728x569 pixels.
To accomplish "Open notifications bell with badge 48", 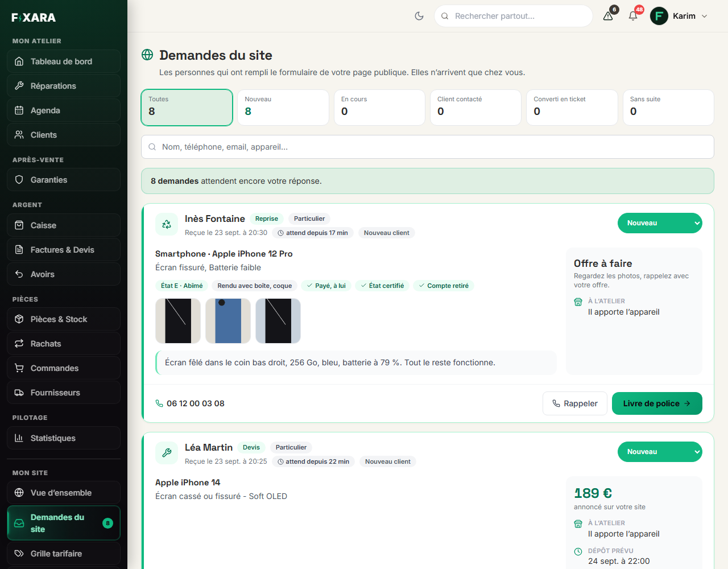I will (x=633, y=16).
